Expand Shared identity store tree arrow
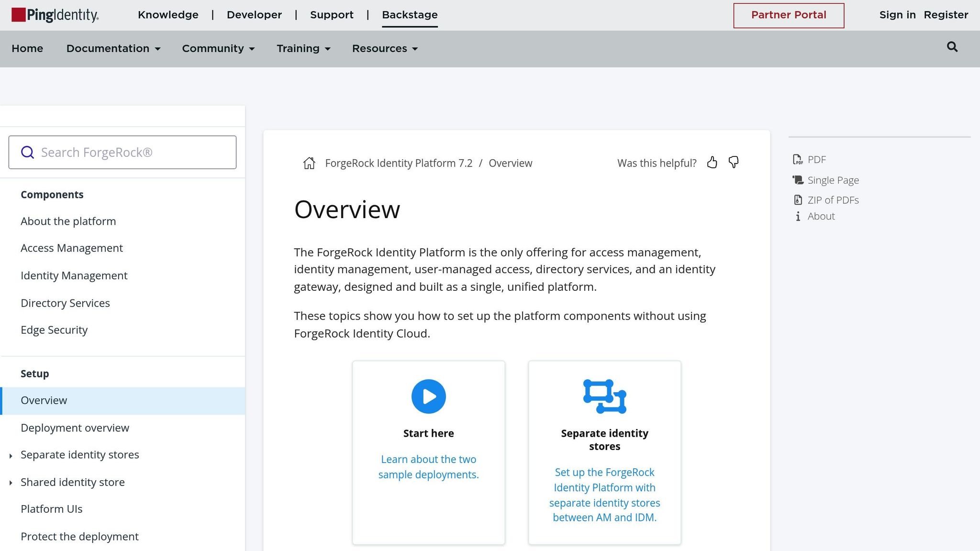Viewport: 980px width, 551px height. tap(11, 483)
